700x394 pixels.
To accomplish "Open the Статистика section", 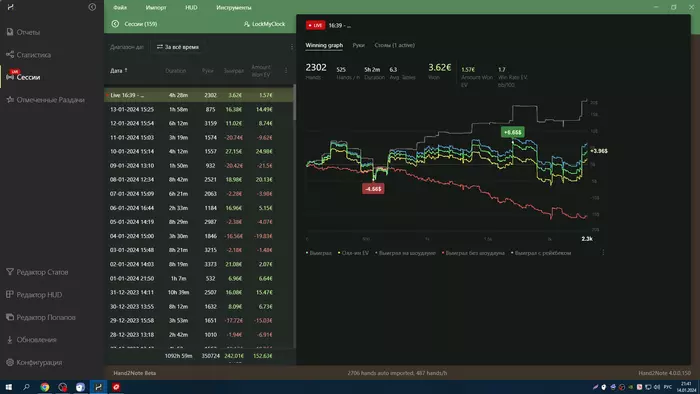I will (29, 54).
